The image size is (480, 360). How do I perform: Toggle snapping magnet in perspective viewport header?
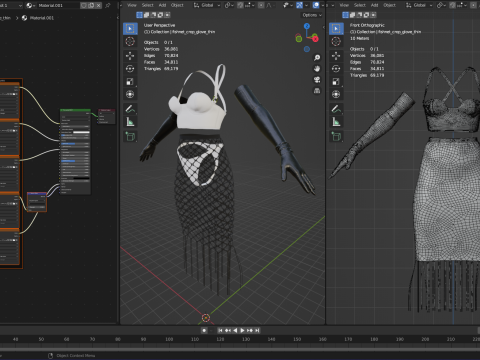pos(240,5)
